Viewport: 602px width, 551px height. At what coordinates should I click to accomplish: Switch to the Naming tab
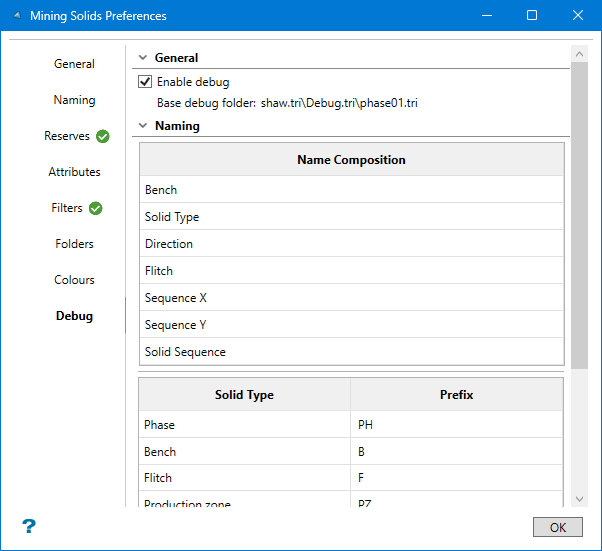pyautogui.click(x=74, y=100)
